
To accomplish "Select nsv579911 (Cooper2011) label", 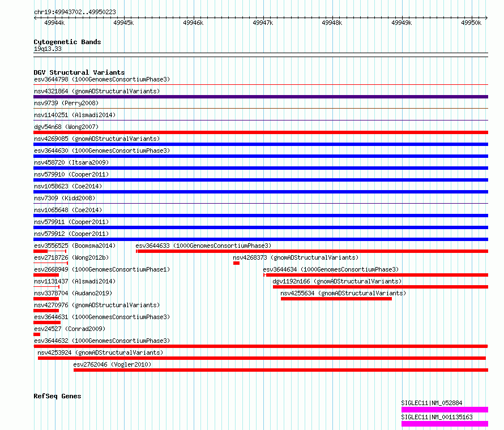I will (71, 222).
